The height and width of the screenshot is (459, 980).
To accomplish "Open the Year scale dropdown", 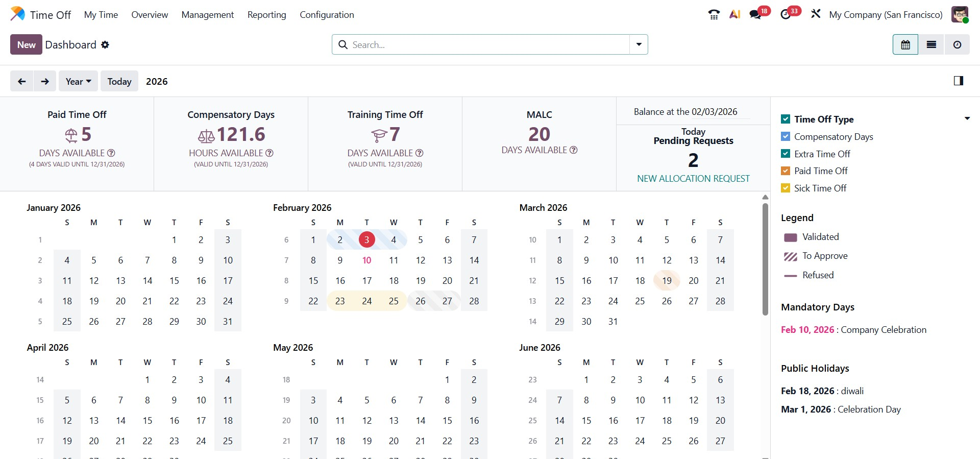I will pyautogui.click(x=78, y=81).
